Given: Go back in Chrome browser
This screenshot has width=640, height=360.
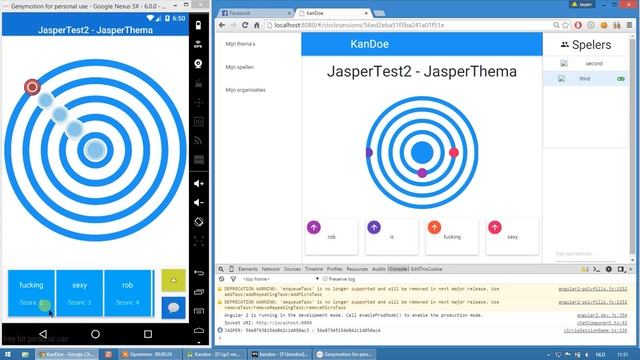Looking at the screenshot, I should pos(222,25).
